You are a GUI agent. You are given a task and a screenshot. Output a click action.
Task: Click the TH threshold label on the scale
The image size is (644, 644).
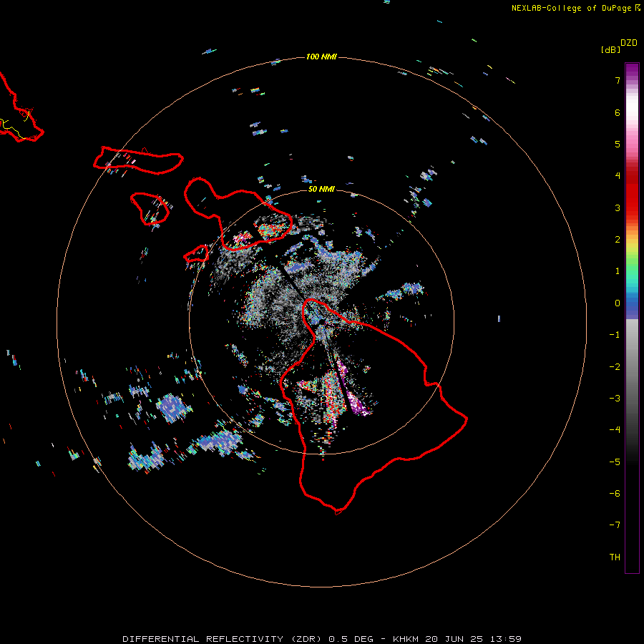[615, 557]
